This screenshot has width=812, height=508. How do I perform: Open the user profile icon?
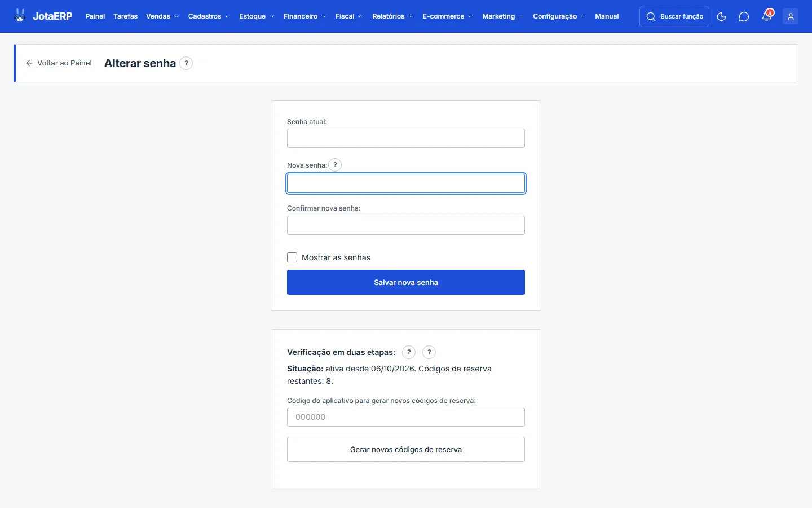pyautogui.click(x=791, y=16)
